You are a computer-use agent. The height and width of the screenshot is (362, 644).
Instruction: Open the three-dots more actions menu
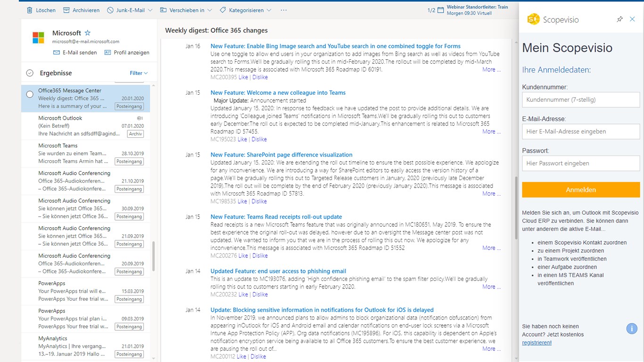(x=283, y=10)
